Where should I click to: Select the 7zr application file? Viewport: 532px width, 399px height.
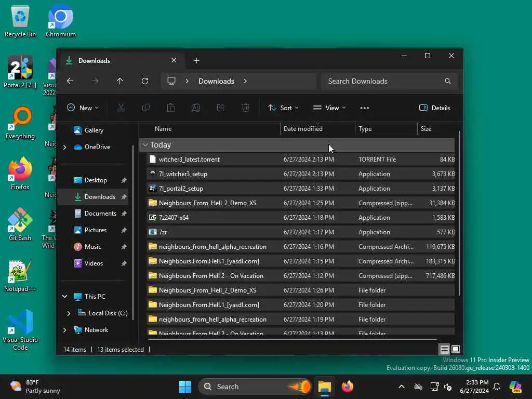click(301, 232)
